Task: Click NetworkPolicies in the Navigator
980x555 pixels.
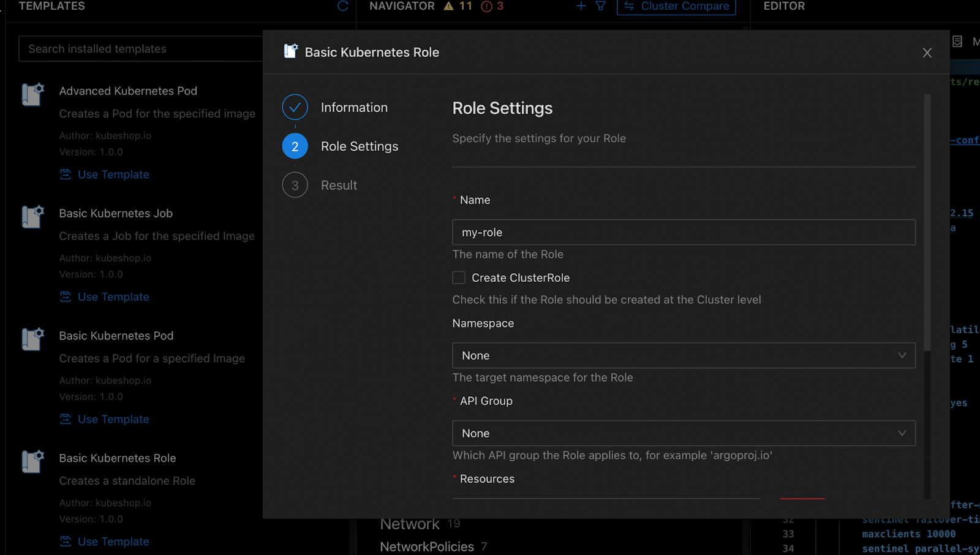Action: (x=427, y=546)
